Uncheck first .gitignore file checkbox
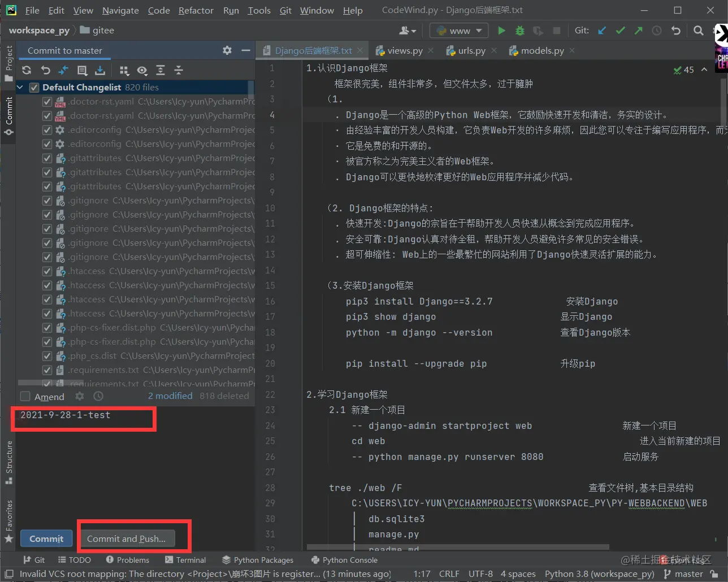 pos(47,201)
